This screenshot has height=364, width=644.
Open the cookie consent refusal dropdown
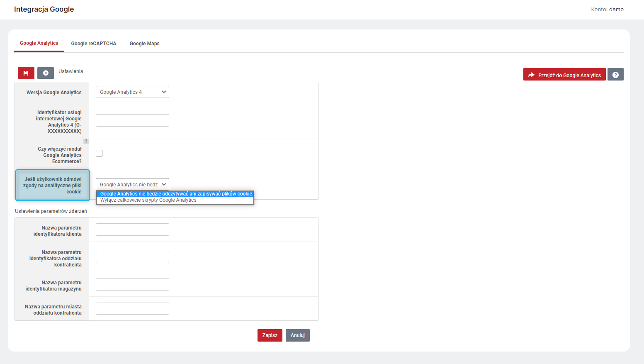tap(132, 184)
